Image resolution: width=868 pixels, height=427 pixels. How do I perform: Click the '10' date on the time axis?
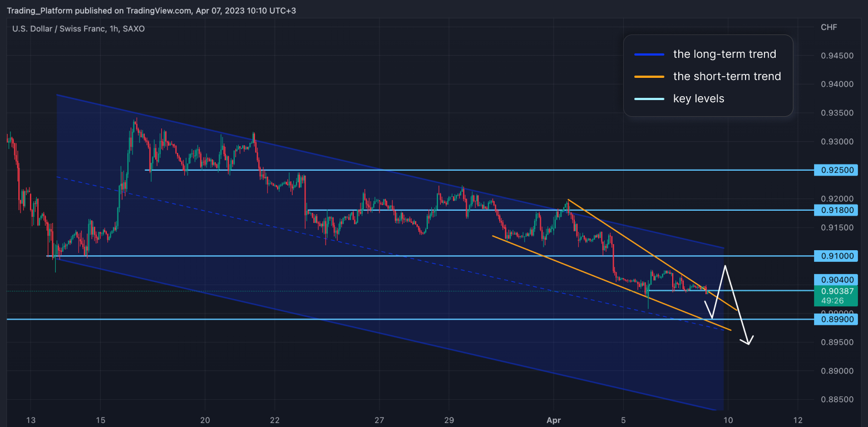[x=728, y=420]
